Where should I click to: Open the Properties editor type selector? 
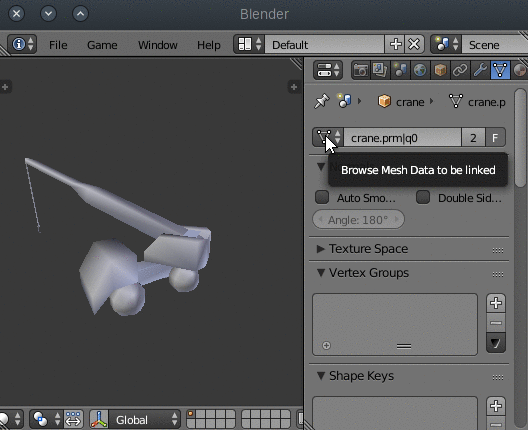(x=328, y=70)
